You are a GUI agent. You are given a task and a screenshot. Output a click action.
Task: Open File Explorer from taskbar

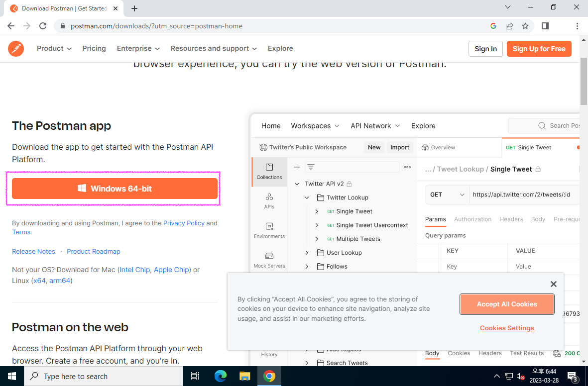[245, 376]
